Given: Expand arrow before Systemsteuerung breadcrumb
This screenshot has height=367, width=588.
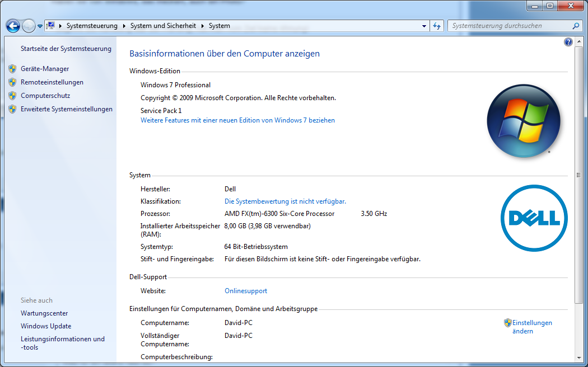Looking at the screenshot, I should [x=60, y=26].
